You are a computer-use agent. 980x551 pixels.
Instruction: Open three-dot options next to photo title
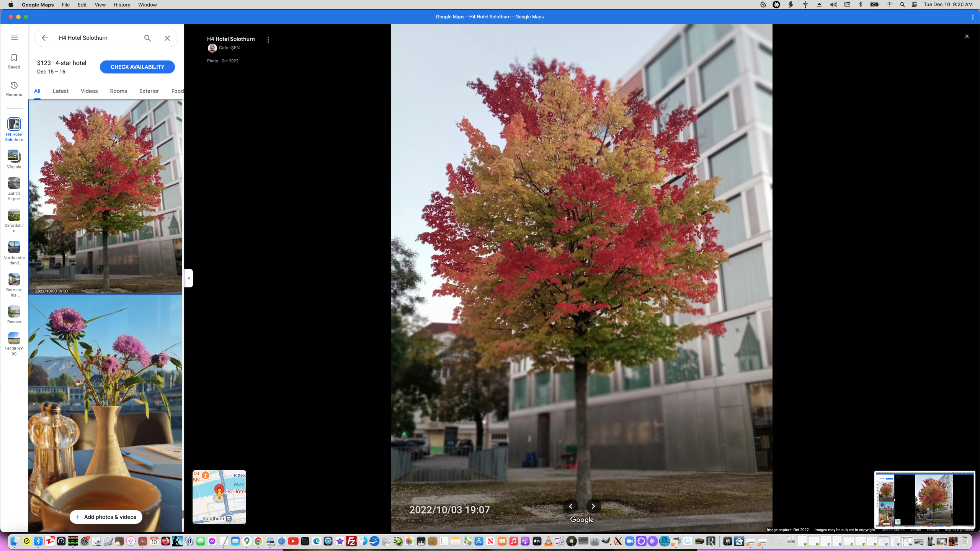(x=268, y=40)
